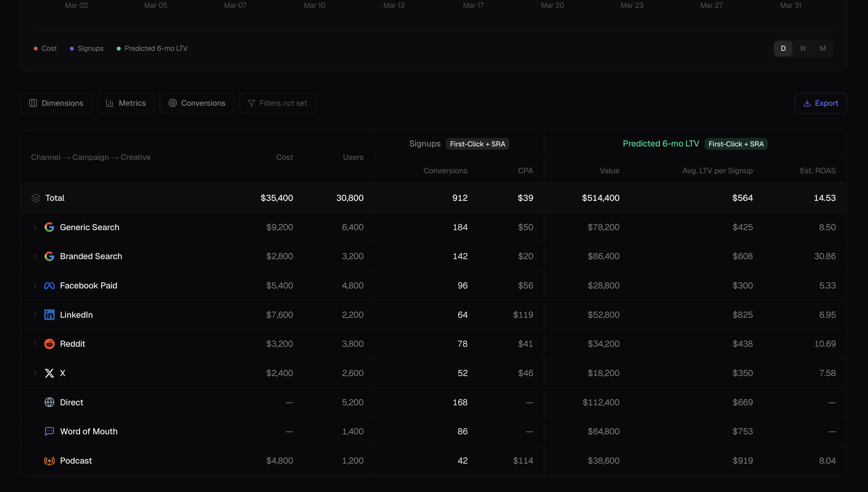Image resolution: width=868 pixels, height=492 pixels.
Task: Expand the Branded Search row
Action: (x=35, y=256)
